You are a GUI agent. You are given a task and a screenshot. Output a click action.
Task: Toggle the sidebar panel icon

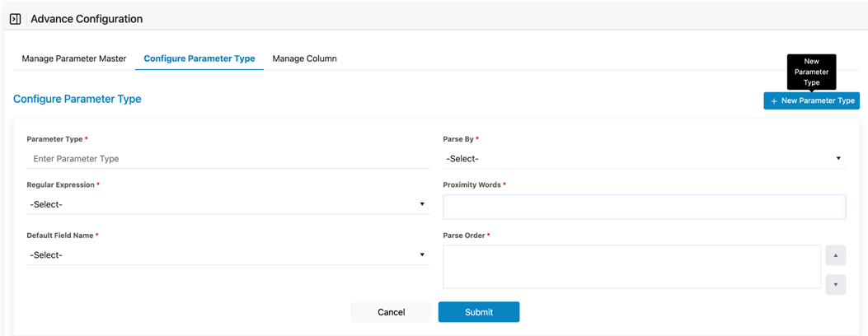(15, 19)
